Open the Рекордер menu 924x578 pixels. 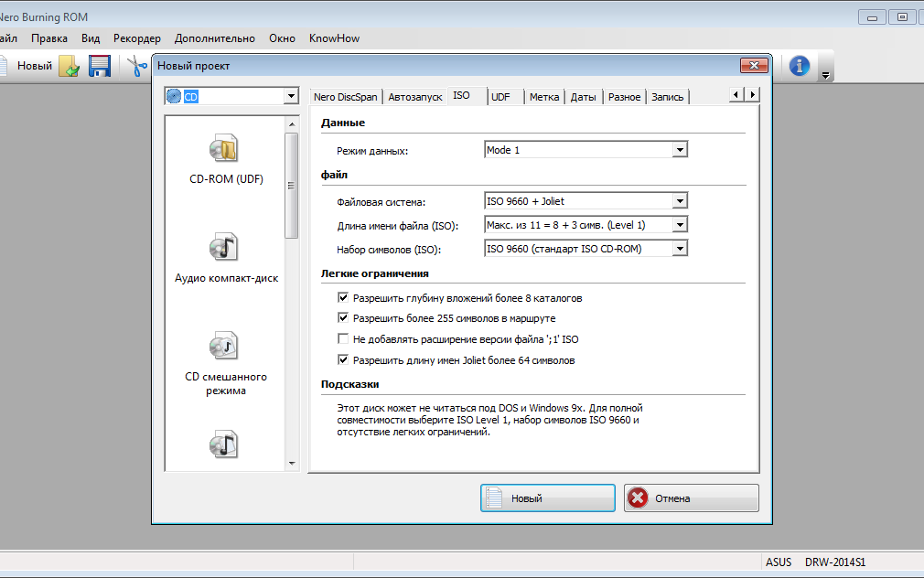pos(136,38)
